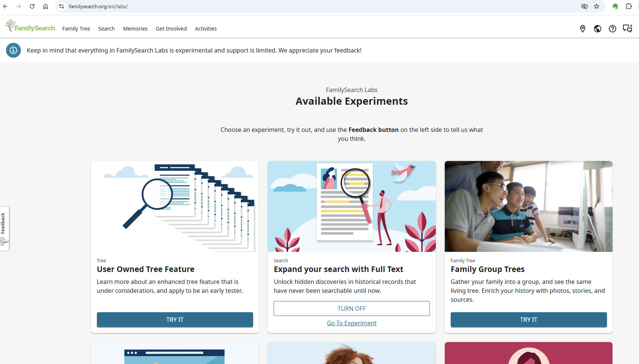639x364 pixels.
Task: Click the browser forward arrow
Action: coord(19,6)
